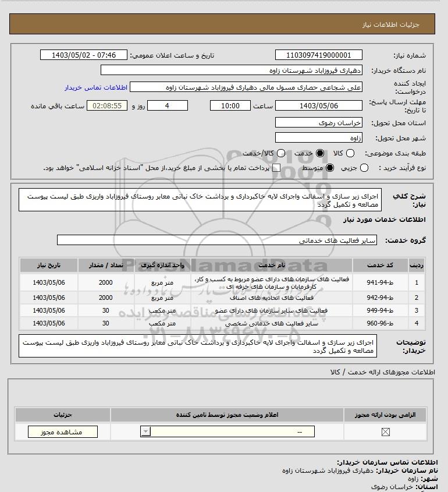Click row 1 unit متر مربع cell
This screenshot has width=448, height=492.
pos(162,283)
